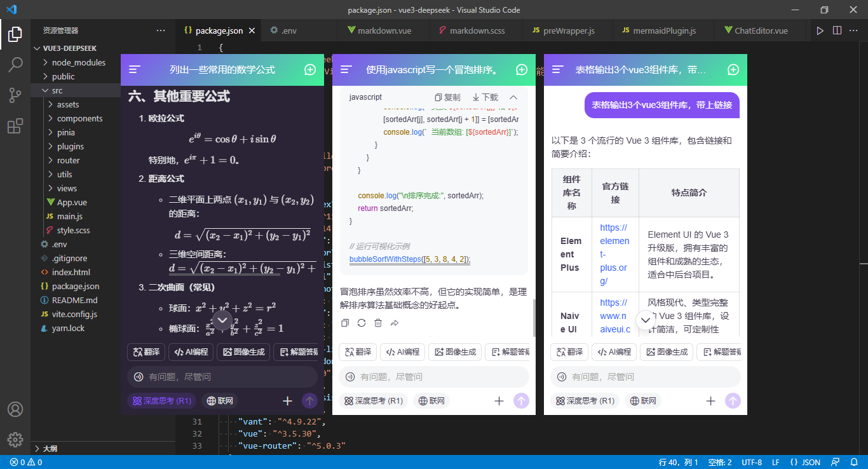Click the Run play icon in editor toolbar
This screenshot has width=868, height=469.
820,30
